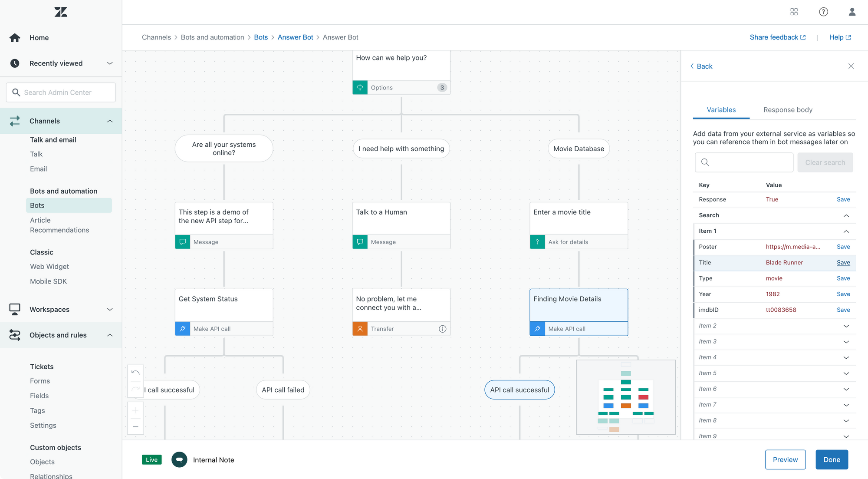The height and width of the screenshot is (479, 868).
Task: Click the flow minimap thumbnail
Action: click(625, 397)
